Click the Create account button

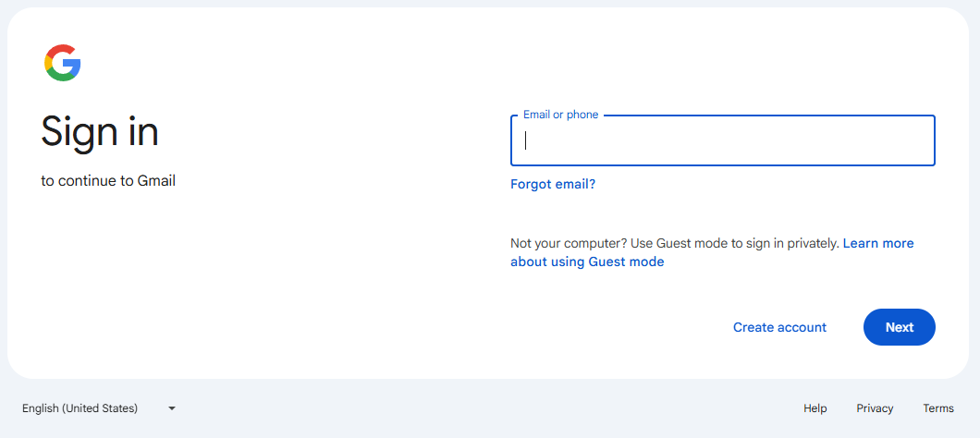(x=779, y=327)
